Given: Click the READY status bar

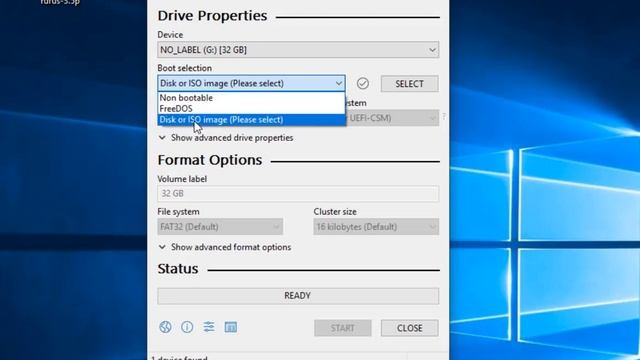Looking at the screenshot, I should [298, 296].
